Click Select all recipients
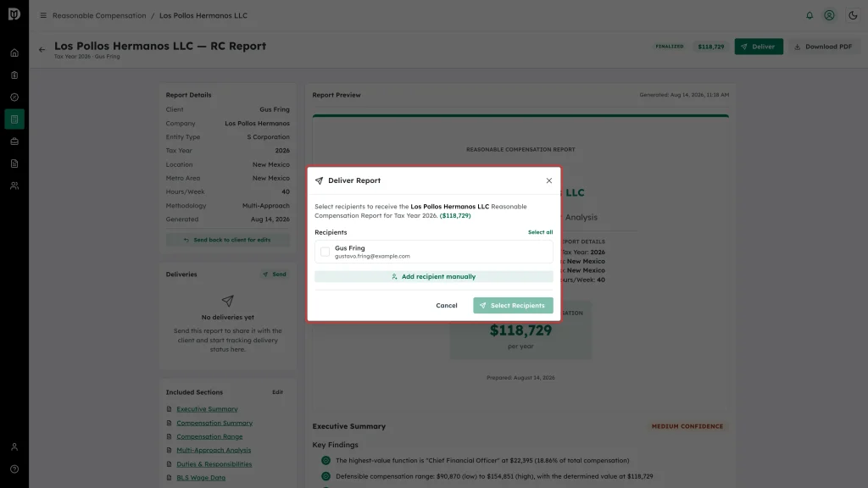 pos(540,232)
